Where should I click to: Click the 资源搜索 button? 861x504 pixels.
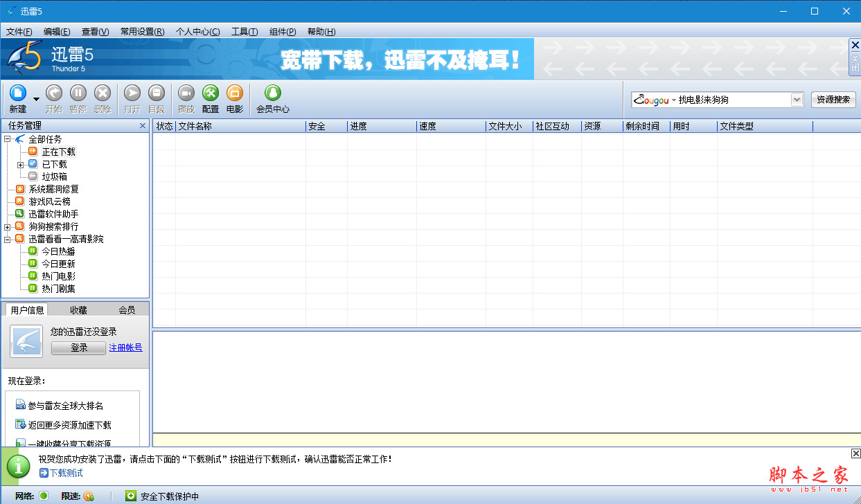click(x=833, y=100)
